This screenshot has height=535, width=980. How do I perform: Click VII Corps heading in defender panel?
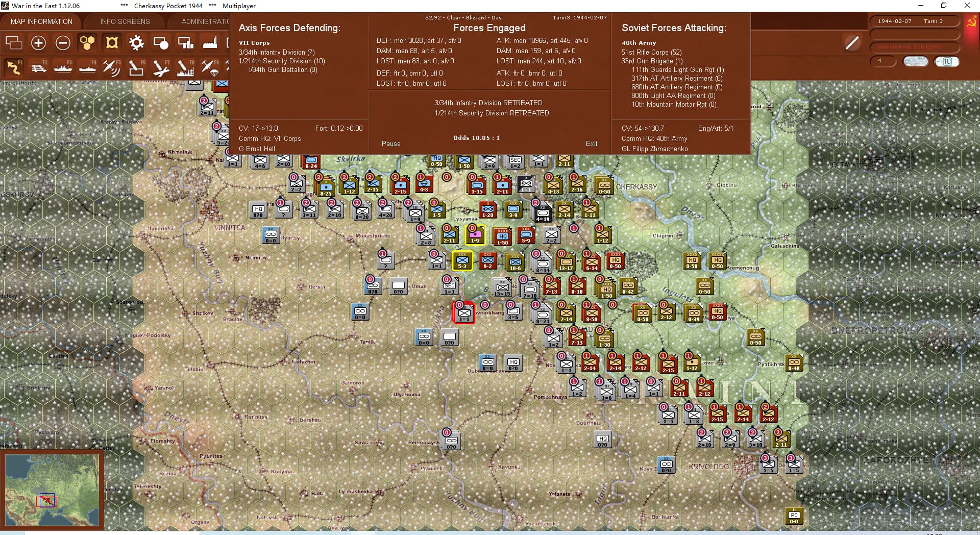(254, 43)
